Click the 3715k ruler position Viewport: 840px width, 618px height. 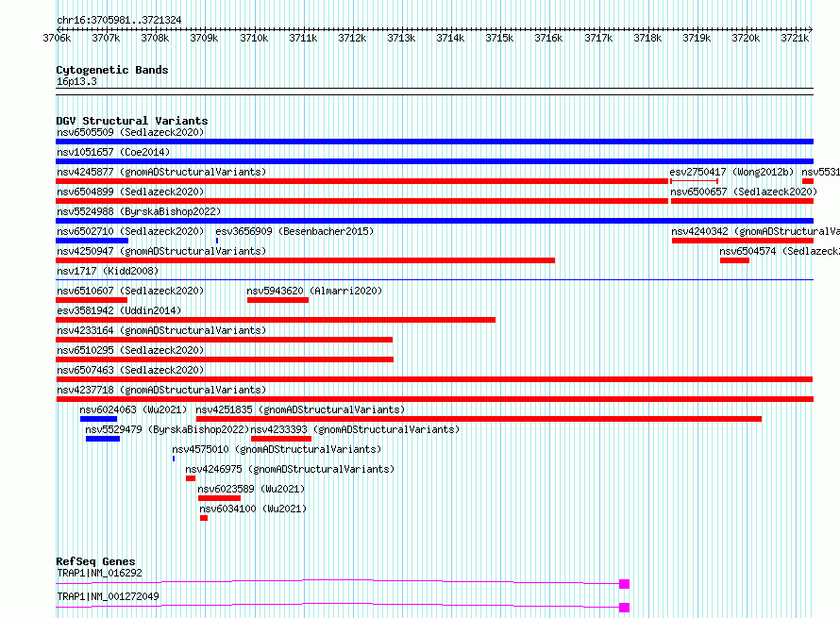[499, 38]
